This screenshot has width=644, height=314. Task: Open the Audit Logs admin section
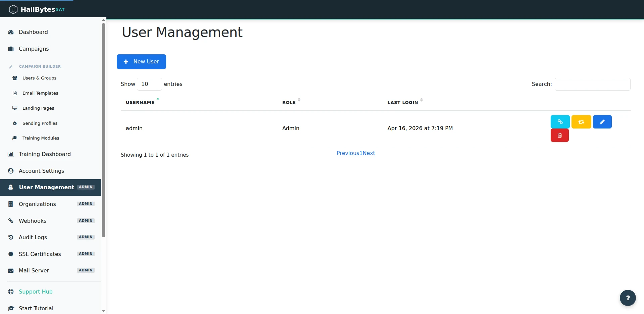pos(33,237)
